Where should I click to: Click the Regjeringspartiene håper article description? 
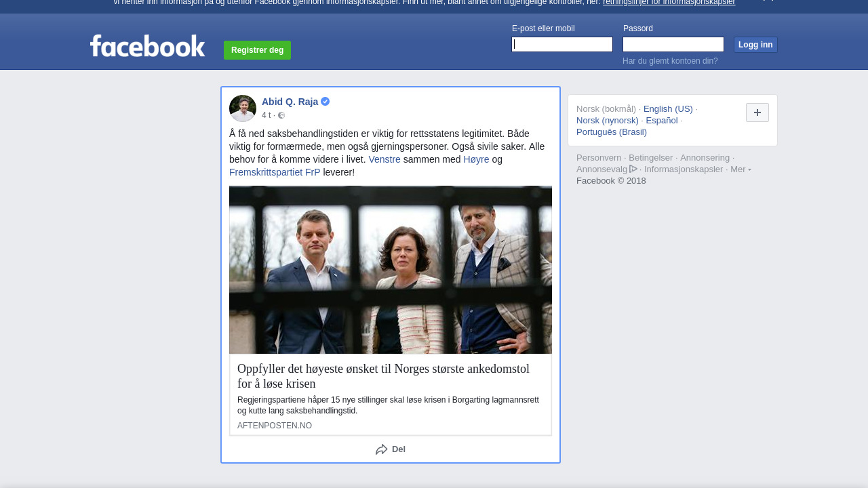tap(388, 405)
